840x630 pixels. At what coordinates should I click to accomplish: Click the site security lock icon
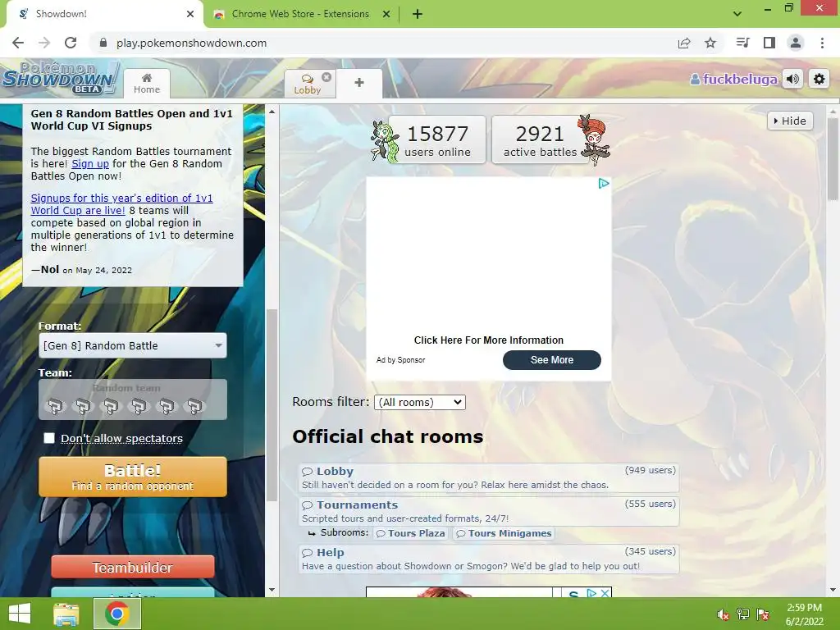tap(103, 43)
